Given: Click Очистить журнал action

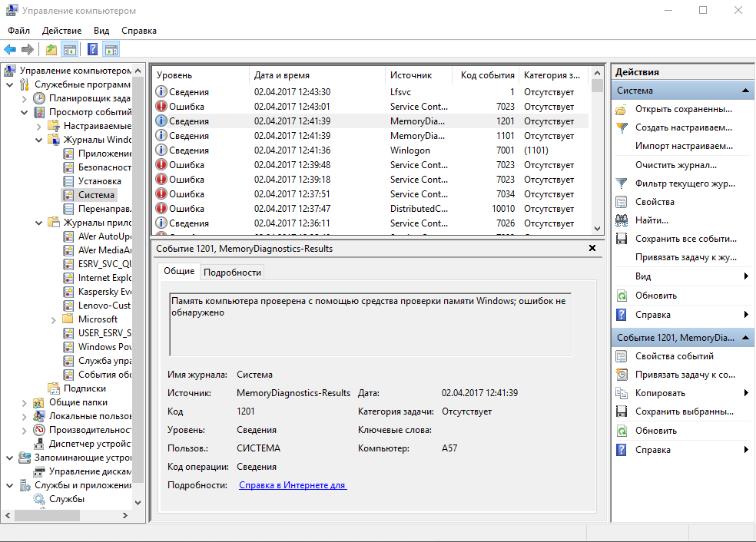Looking at the screenshot, I should (675, 165).
